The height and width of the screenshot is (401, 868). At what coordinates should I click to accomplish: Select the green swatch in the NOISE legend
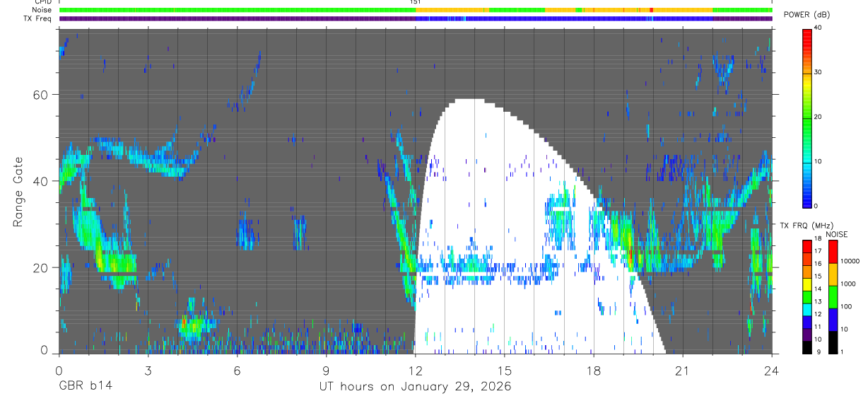[833, 297]
